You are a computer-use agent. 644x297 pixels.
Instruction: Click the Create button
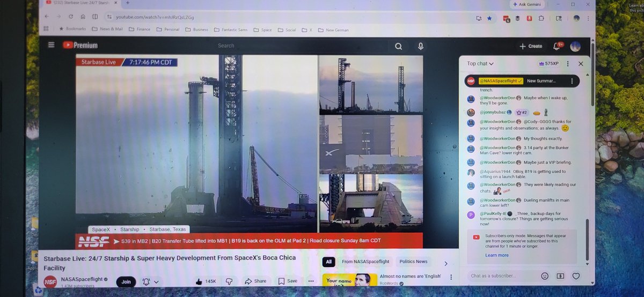point(531,46)
